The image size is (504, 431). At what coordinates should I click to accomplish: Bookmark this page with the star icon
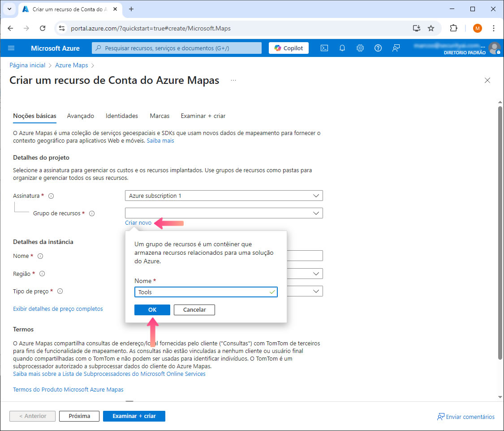[431, 28]
